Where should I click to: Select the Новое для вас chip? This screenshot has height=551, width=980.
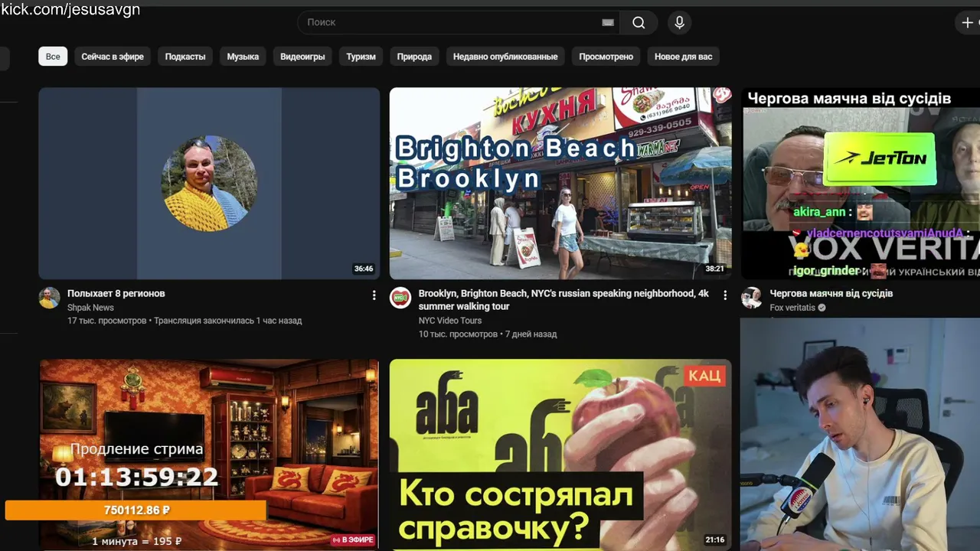pyautogui.click(x=684, y=57)
